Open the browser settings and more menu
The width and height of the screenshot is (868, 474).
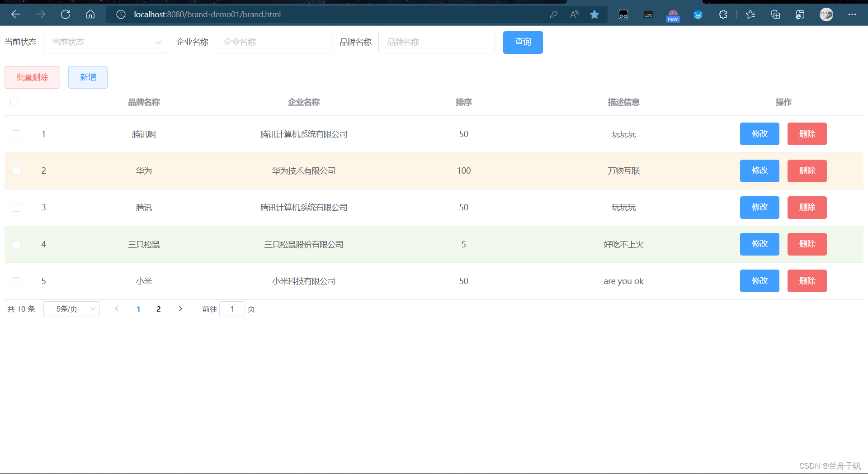[852, 14]
